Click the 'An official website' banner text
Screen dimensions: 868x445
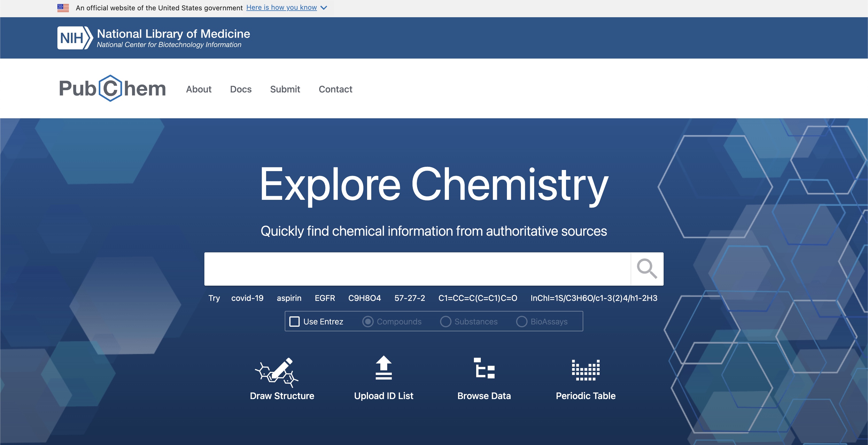(159, 8)
